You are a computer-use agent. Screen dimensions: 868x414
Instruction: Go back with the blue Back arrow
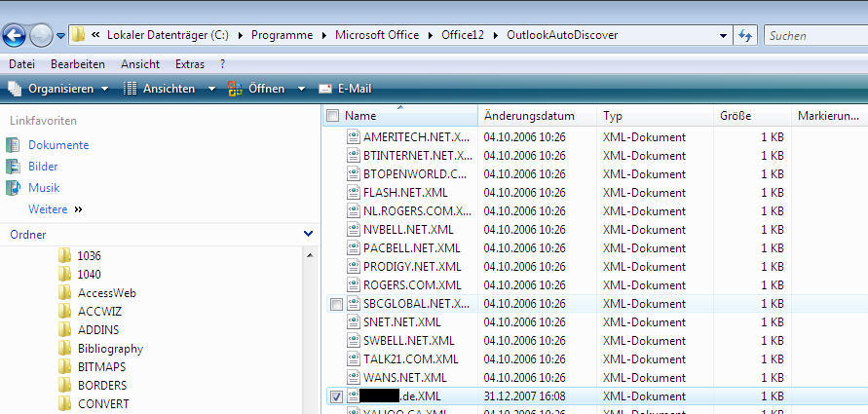point(14,37)
